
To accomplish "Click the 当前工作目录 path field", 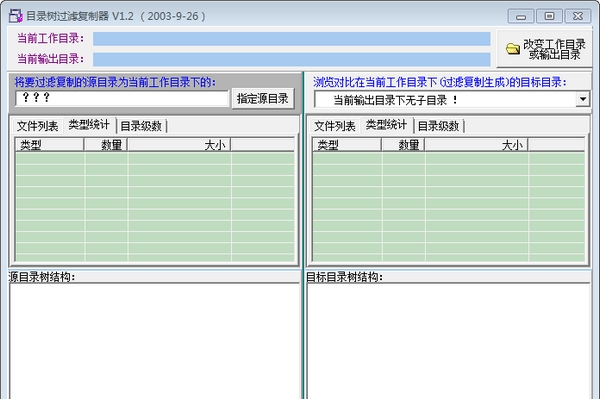I will [x=292, y=39].
